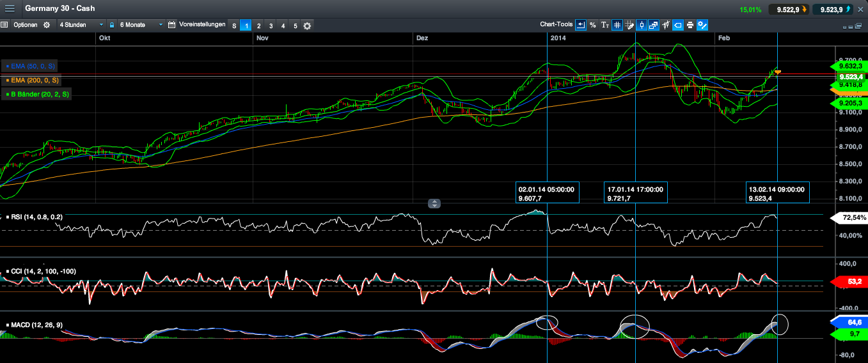Select the EMA (200, 0, S) indicator label
This screenshot has height=363, width=868.
click(35, 81)
